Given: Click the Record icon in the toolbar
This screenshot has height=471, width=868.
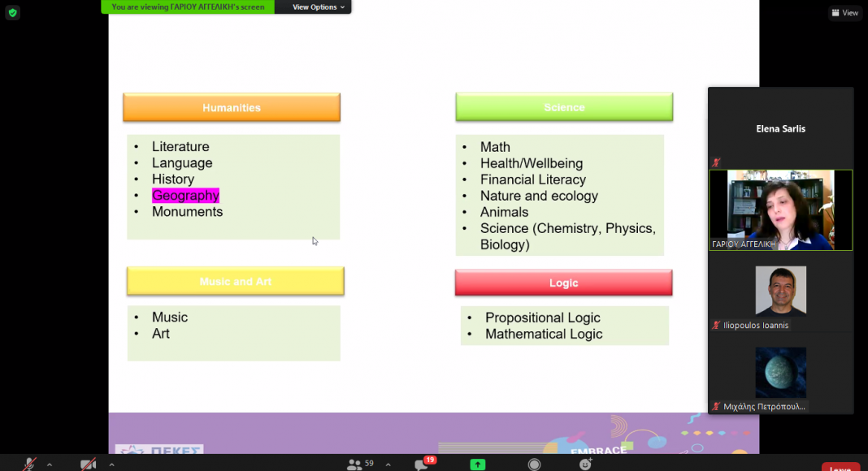Looking at the screenshot, I should [534, 465].
